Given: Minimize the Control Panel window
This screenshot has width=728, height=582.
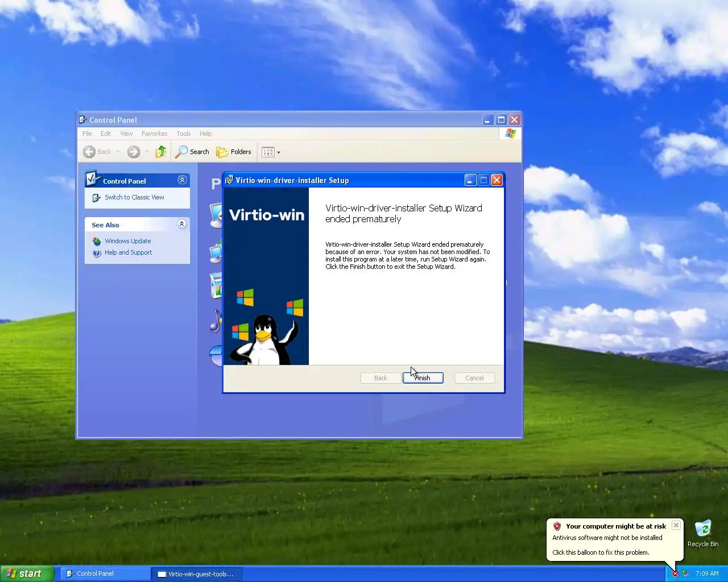Looking at the screenshot, I should pos(488,119).
